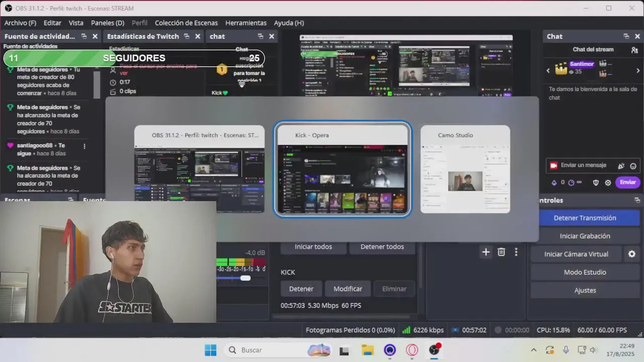Undock the Fuente de actividad panel

point(84,36)
